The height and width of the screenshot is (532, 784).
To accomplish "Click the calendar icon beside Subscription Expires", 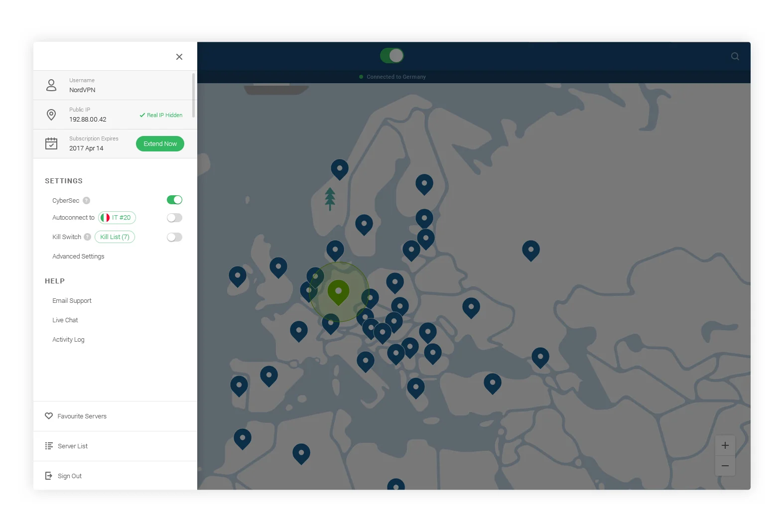I will (51, 143).
